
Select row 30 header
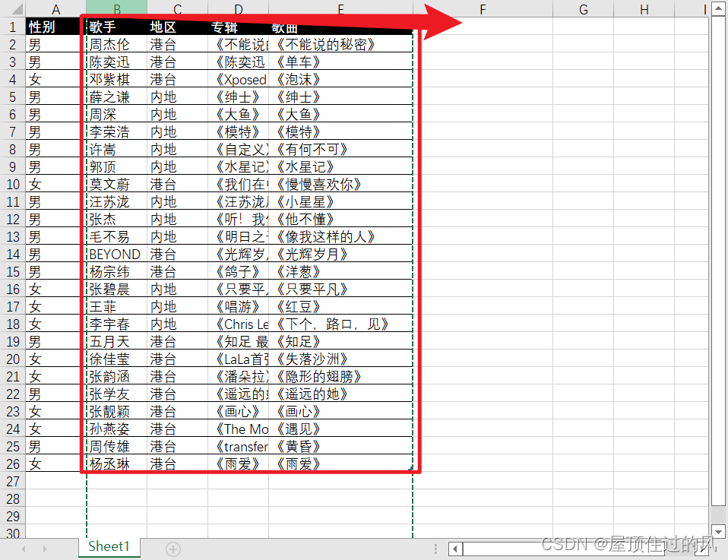[12, 532]
